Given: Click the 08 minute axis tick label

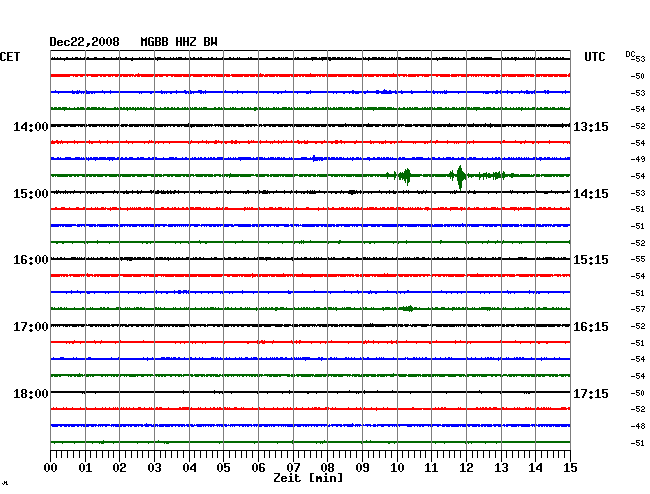Looking at the screenshot, I should (327, 467).
